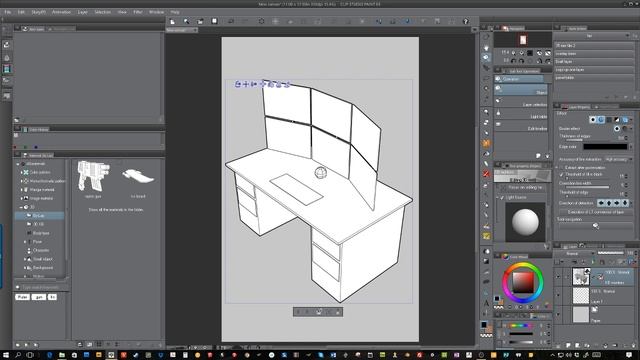
Task: Select the yellow tool icon in tool palette
Action: pos(486,236)
